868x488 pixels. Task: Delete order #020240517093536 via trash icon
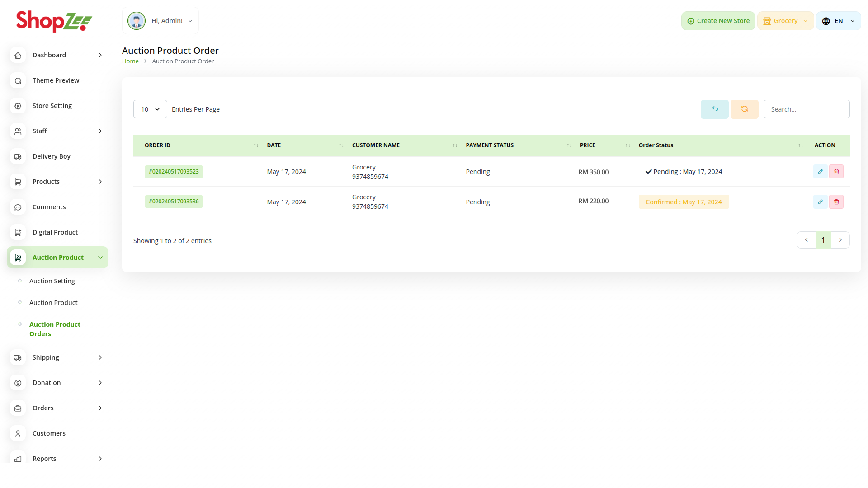click(x=836, y=202)
